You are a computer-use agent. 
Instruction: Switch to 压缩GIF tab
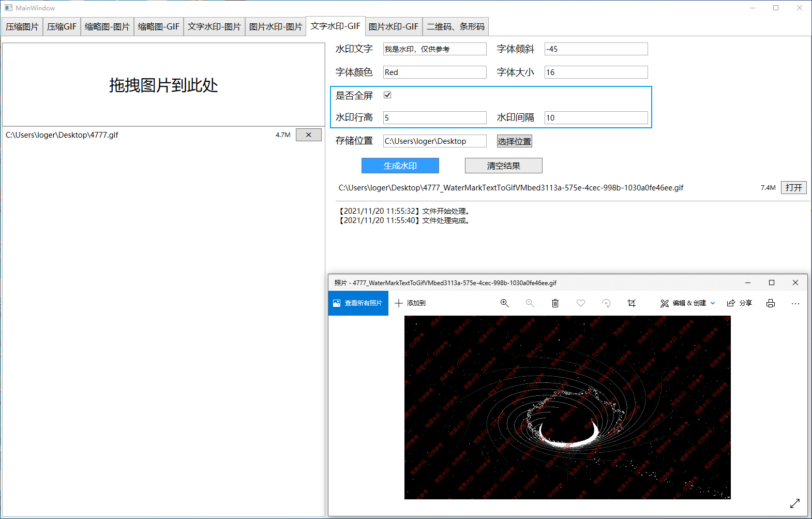pyautogui.click(x=62, y=27)
